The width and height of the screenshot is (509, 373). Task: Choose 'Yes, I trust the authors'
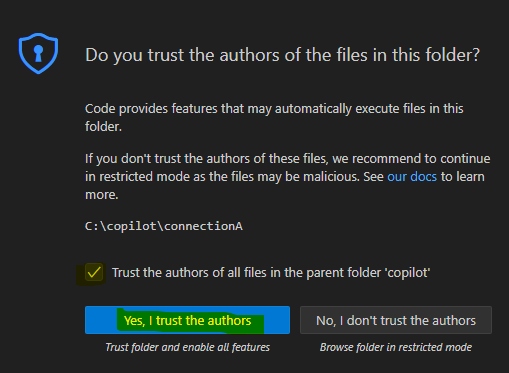187,320
